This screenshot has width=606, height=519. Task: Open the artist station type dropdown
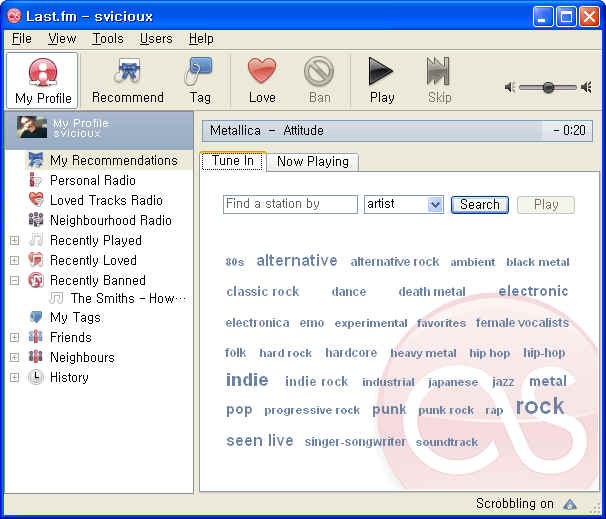[434, 204]
